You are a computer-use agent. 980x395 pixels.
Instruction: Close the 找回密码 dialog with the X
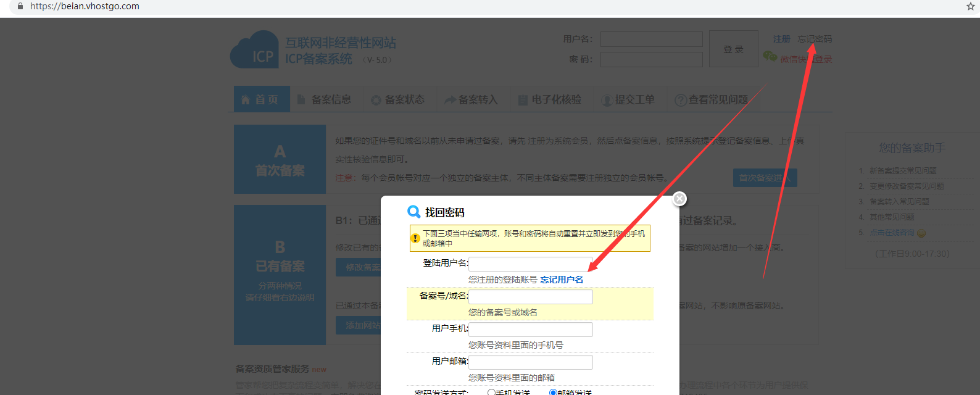[x=679, y=199]
